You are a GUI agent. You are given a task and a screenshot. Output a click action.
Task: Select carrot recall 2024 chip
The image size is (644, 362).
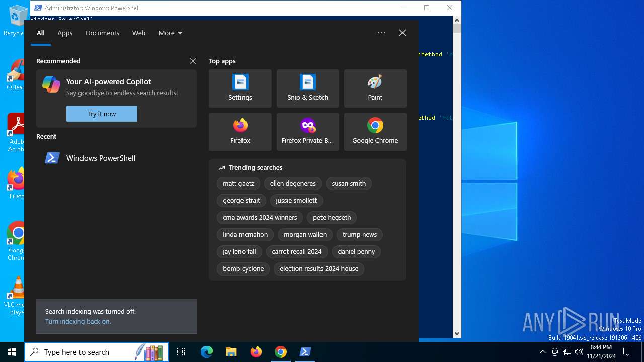296,252
